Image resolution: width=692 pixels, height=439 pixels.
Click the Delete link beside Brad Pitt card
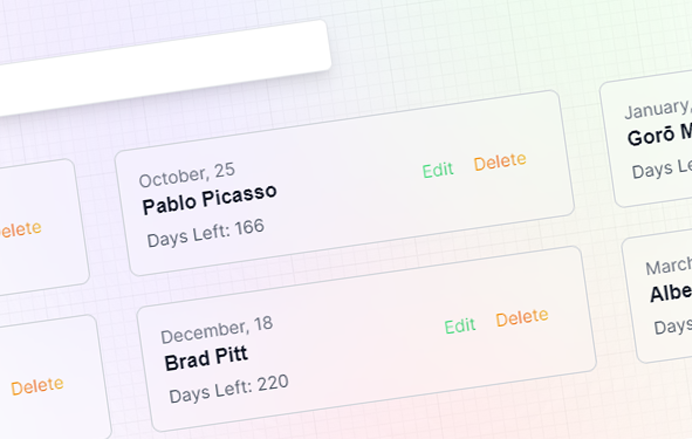(37, 386)
